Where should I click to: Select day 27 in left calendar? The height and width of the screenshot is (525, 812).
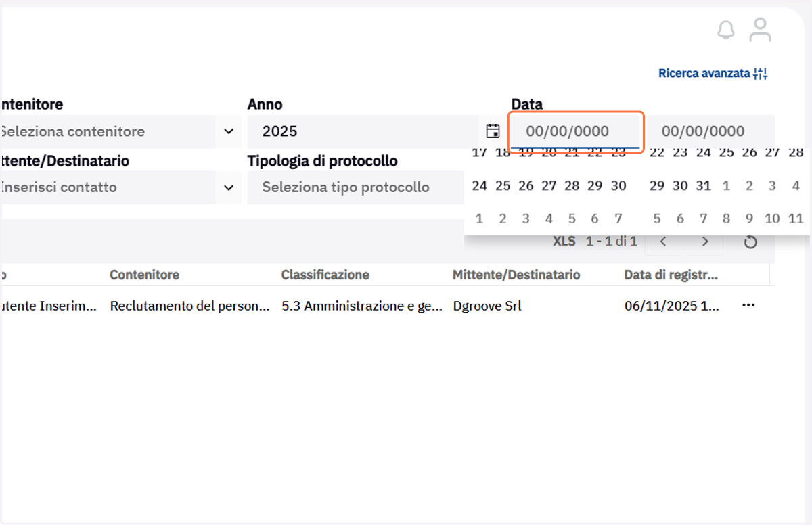[549, 186]
